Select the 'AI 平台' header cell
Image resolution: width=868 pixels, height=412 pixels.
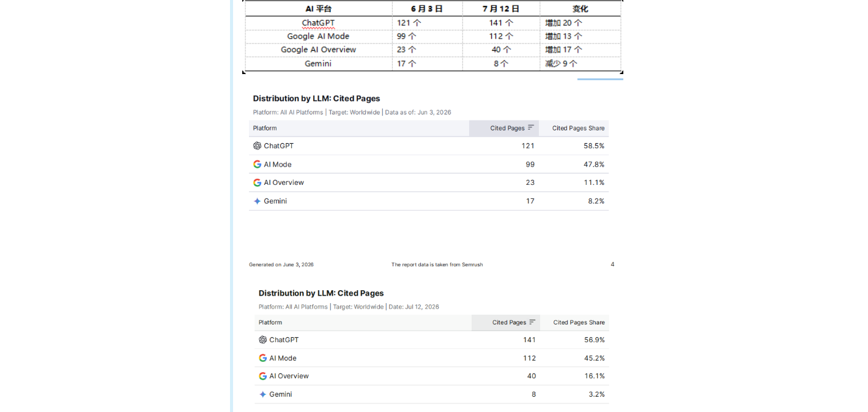[x=319, y=9]
